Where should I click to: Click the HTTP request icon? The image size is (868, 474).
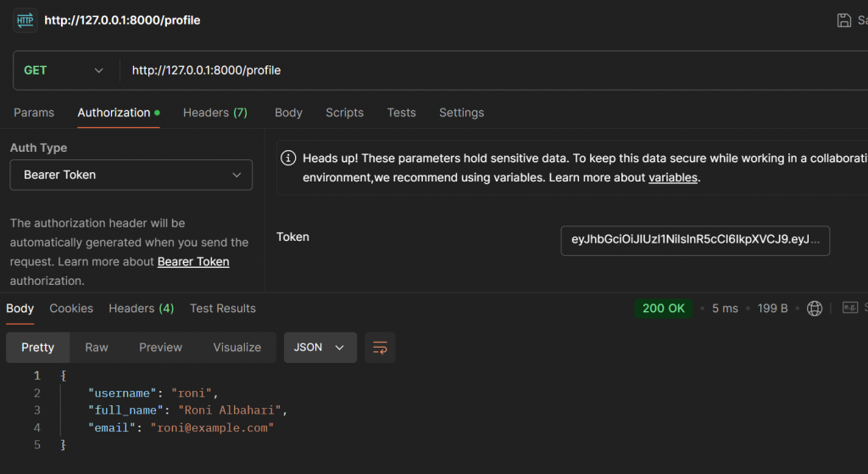(25, 20)
